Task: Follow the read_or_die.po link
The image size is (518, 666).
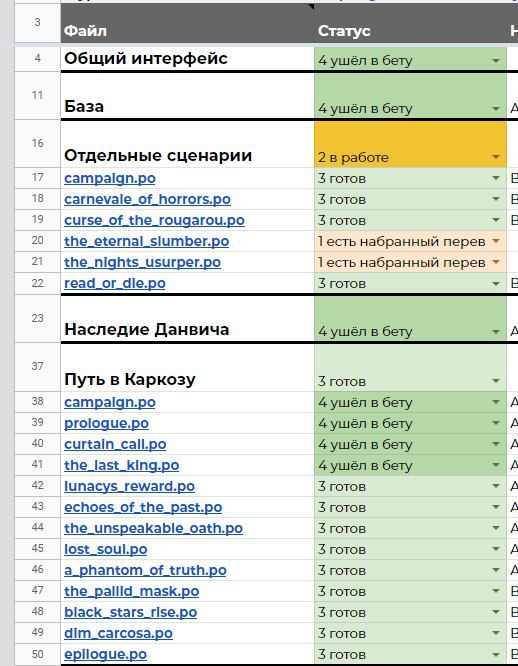Action: (115, 283)
